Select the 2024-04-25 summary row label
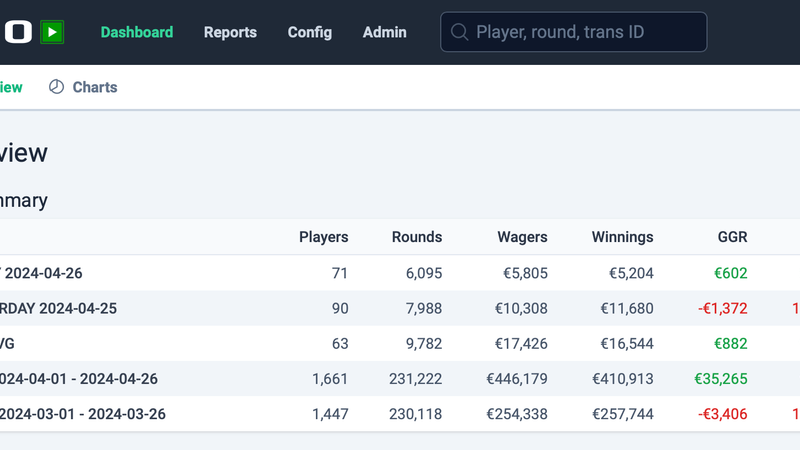This screenshot has height=450, width=800. pos(58,308)
